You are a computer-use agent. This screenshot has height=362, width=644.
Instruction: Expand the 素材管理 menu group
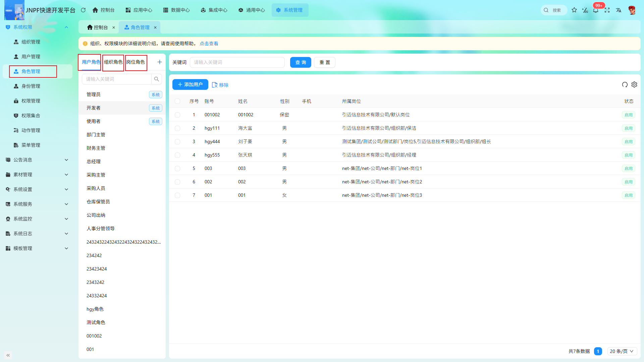[37, 175]
